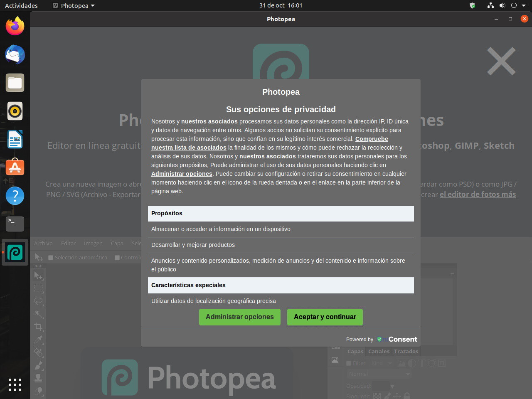The height and width of the screenshot is (399, 532).
Task: Select the Spot Healing Brush tool
Action: (38, 353)
